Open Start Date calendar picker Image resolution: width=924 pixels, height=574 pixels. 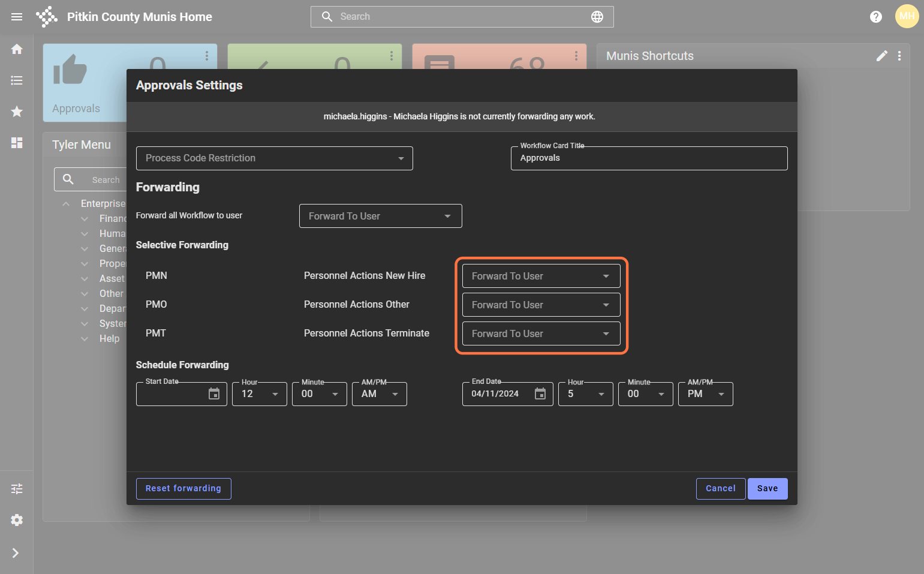click(214, 394)
